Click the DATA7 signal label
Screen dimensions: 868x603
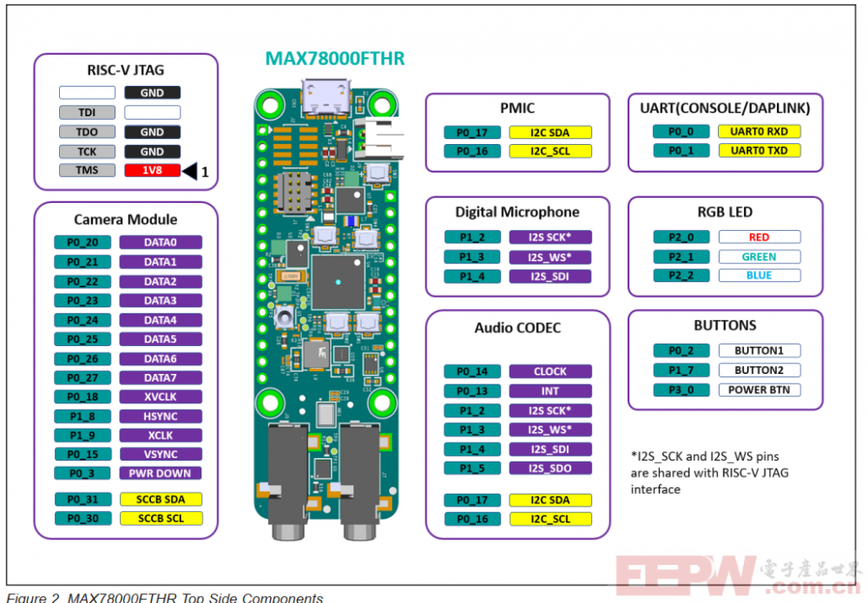161,377
